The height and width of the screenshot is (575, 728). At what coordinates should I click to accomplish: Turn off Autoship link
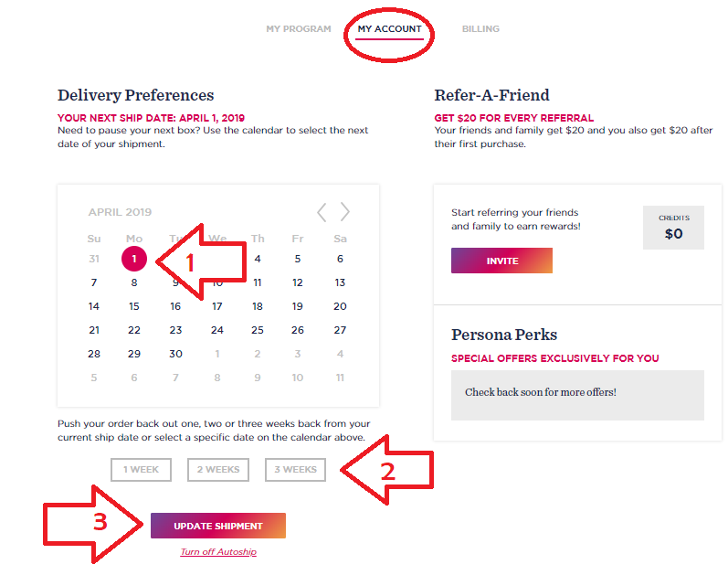(x=218, y=552)
